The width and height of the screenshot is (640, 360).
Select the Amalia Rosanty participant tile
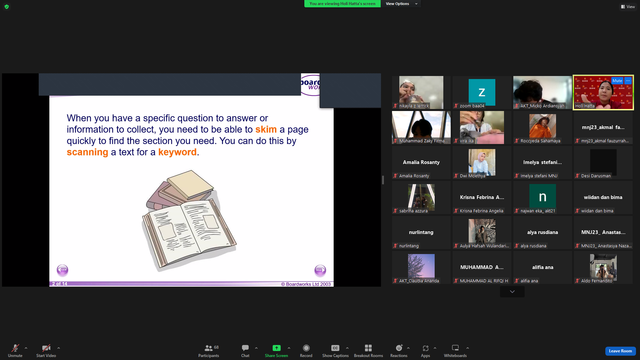click(x=421, y=162)
